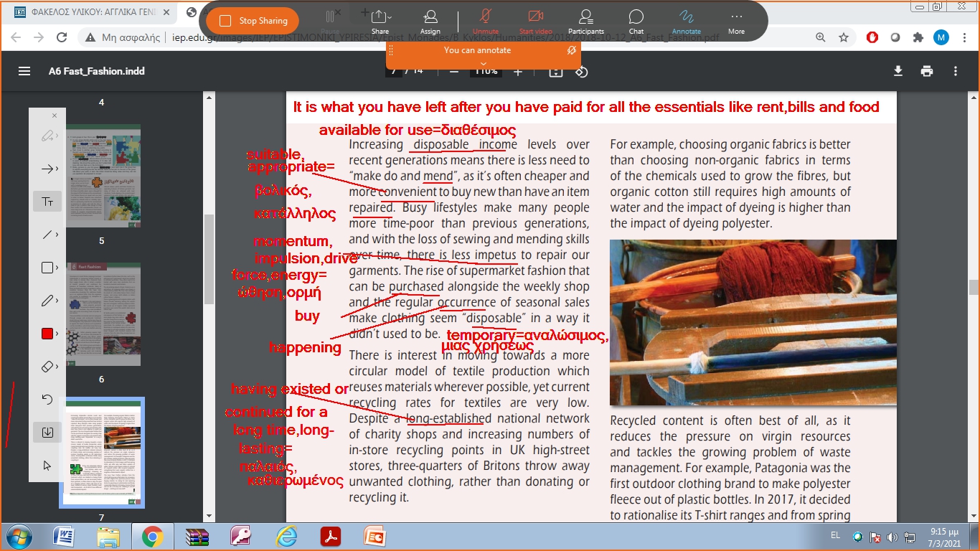Click the Stop Sharing button

252,21
